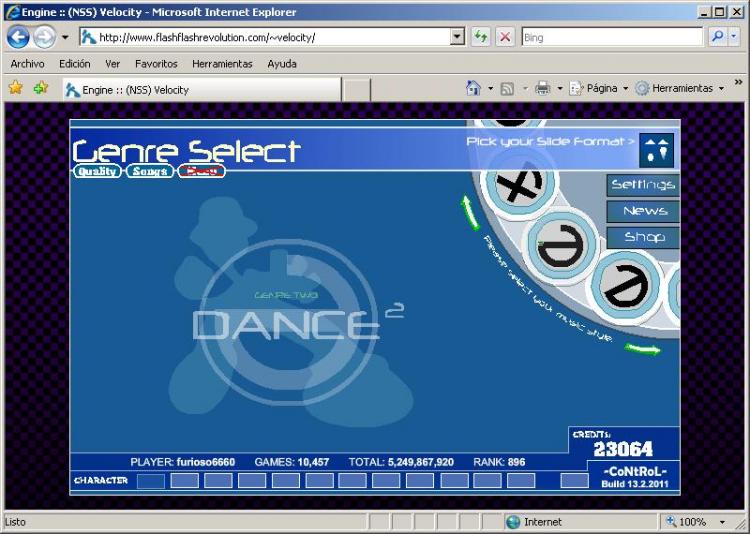
Task: Click the Songs button under Genre Select
Action: coord(150,171)
